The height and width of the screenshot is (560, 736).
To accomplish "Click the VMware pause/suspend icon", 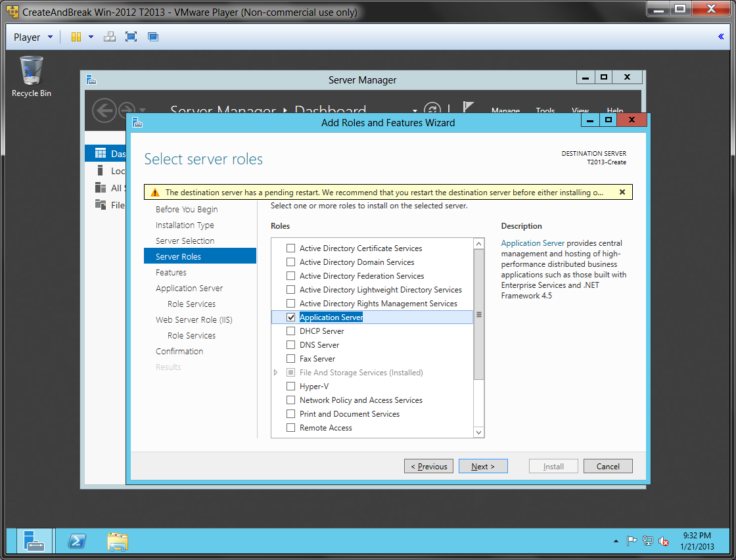I will coord(76,37).
